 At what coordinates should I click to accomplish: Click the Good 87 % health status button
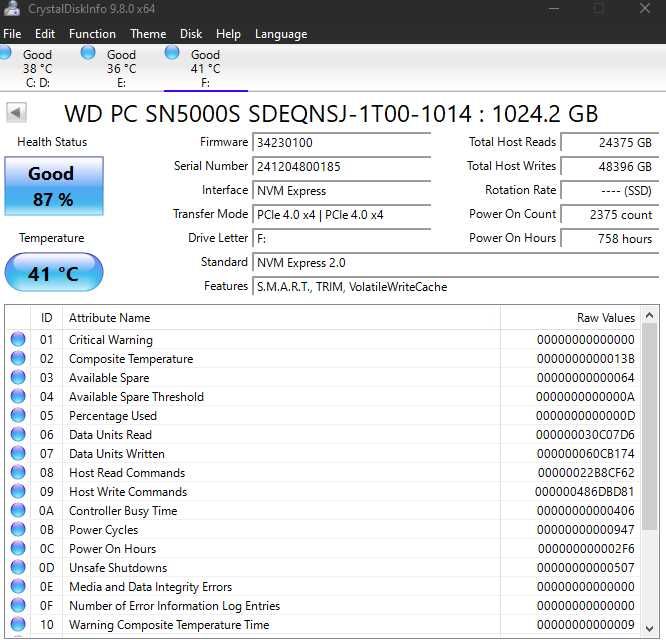pyautogui.click(x=54, y=186)
